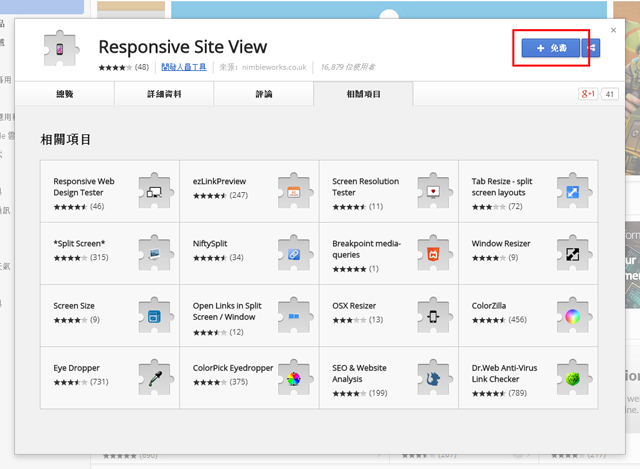The height and width of the screenshot is (469, 640).
Task: Click the Tab Resize split screen icon
Action: [x=574, y=191]
